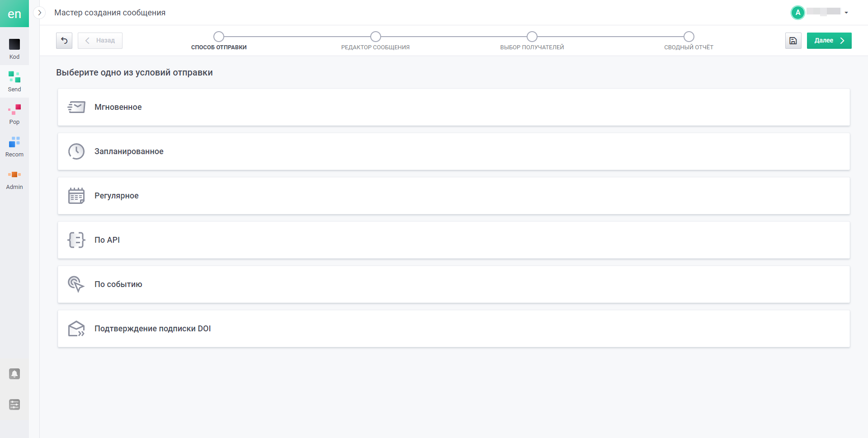Click the calendar icon for Регулярное
The image size is (868, 438).
click(76, 196)
